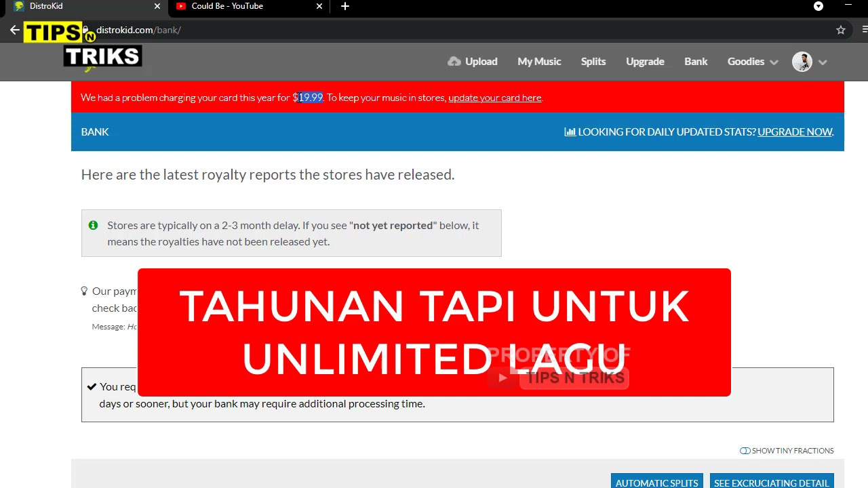Click the UPGRADE NOW link
This screenshot has height=488, width=868.
pyautogui.click(x=795, y=132)
